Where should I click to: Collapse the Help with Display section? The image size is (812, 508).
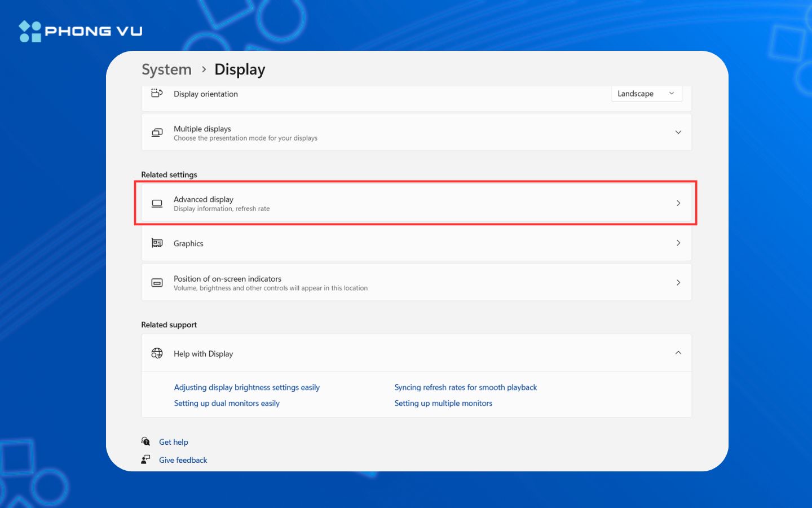coord(678,352)
